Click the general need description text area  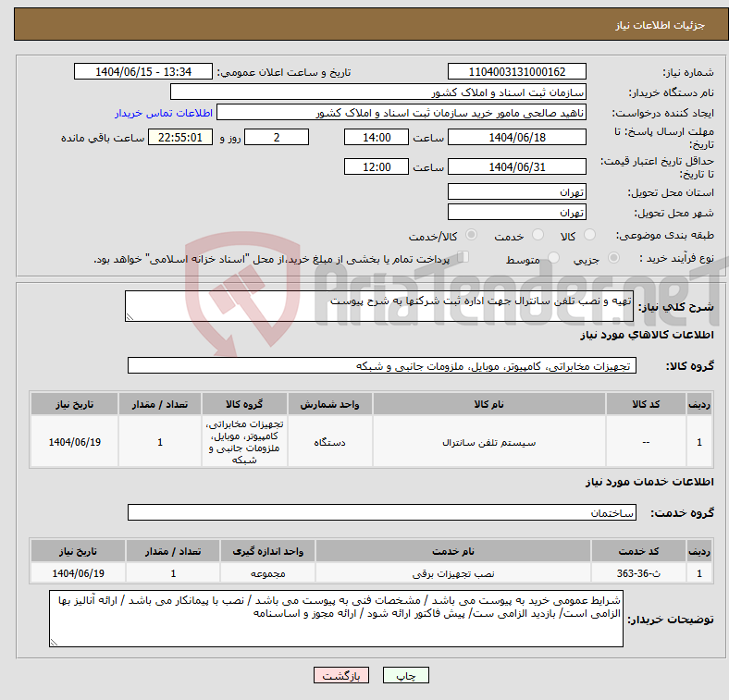[379, 306]
